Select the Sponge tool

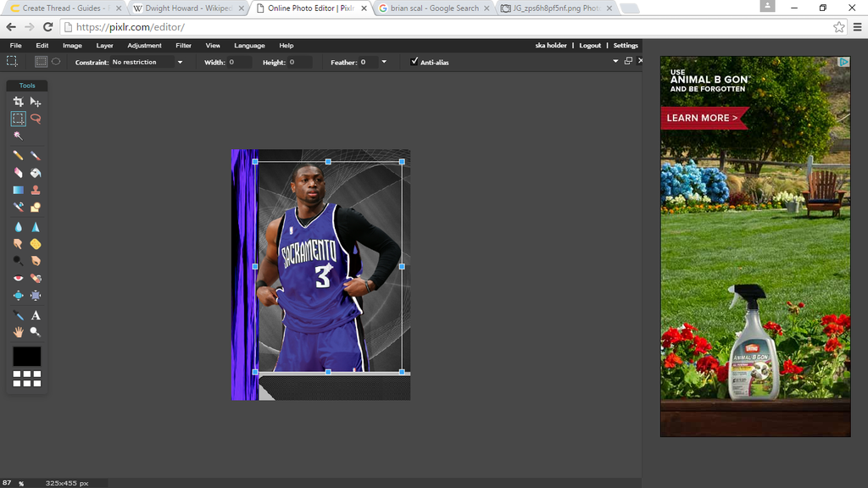click(36, 244)
